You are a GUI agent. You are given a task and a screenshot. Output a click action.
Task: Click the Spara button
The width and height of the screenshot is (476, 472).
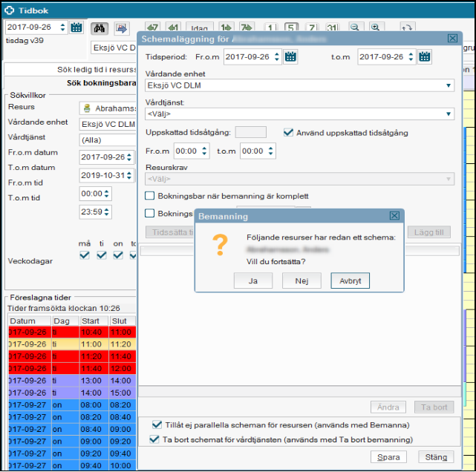point(388,457)
